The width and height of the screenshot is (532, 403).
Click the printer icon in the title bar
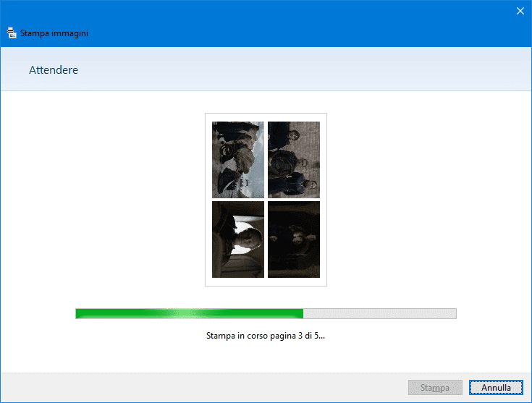(12, 33)
